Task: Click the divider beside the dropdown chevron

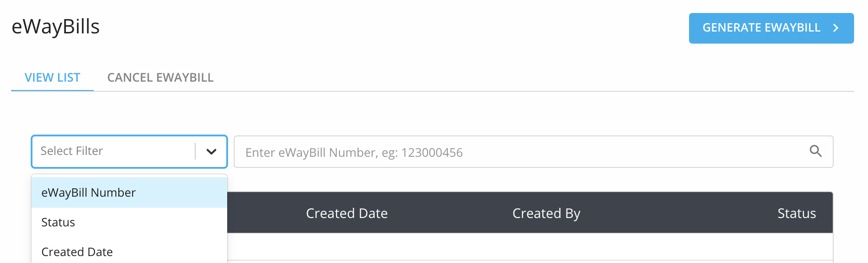Action: tap(195, 151)
